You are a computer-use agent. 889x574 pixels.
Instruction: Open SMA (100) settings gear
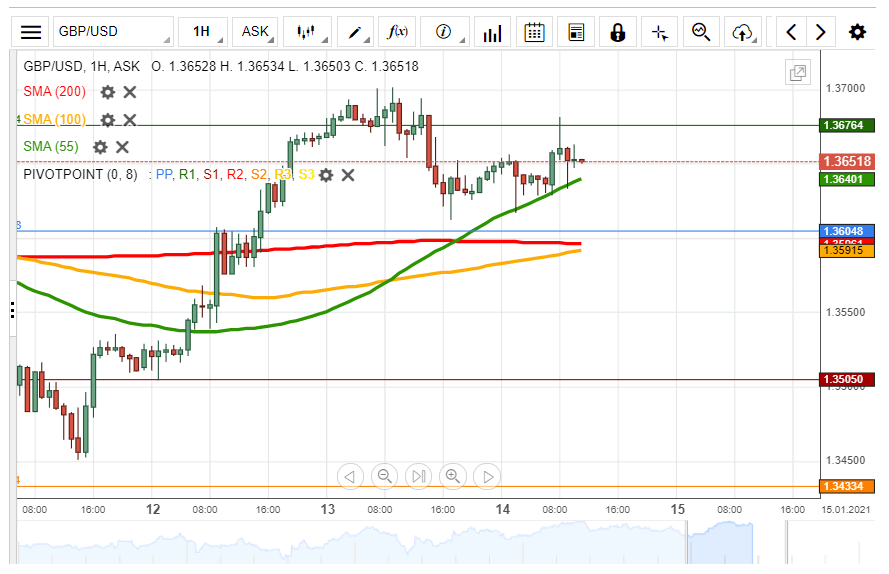coord(108,120)
